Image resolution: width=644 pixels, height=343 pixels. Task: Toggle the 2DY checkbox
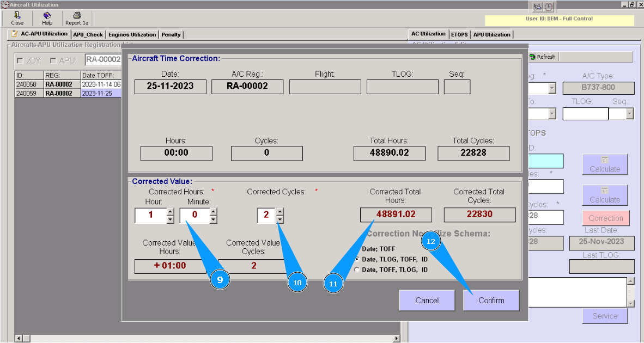(x=20, y=61)
